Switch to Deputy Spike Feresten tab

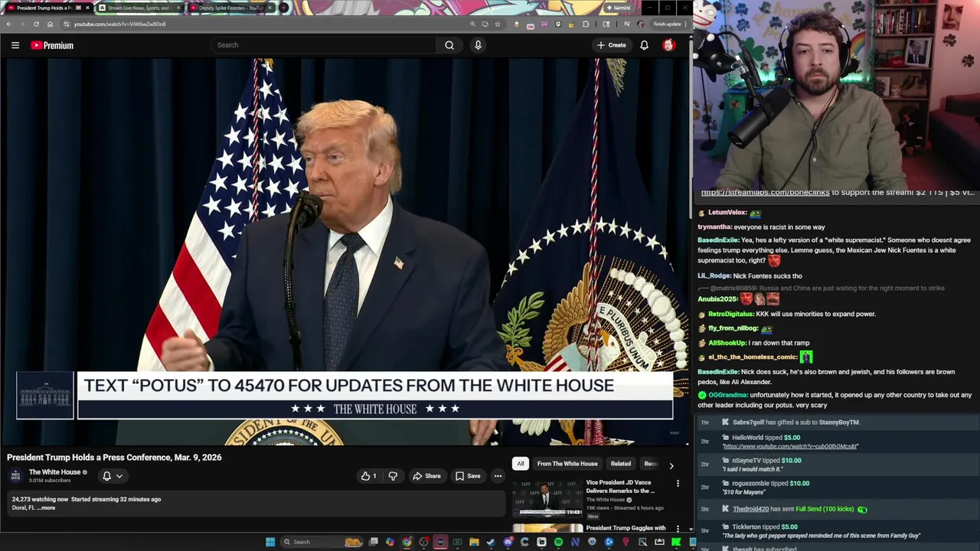tap(230, 8)
